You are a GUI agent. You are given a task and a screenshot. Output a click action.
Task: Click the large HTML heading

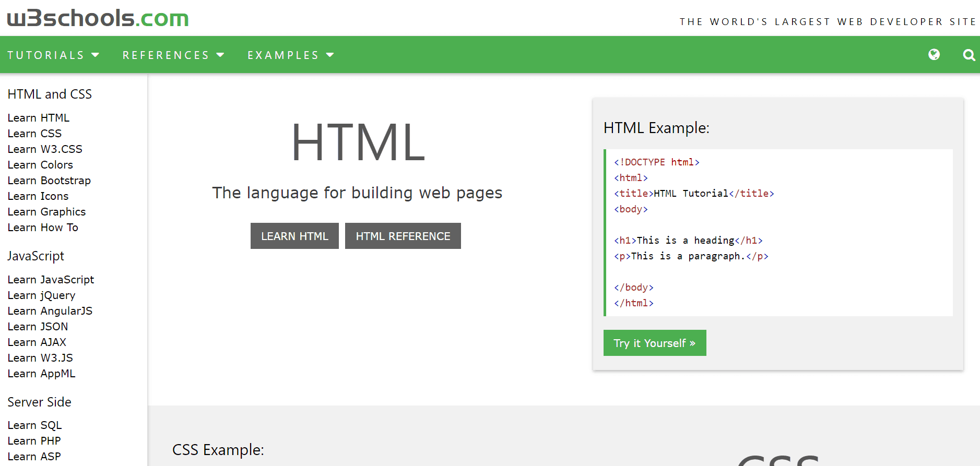tap(358, 142)
